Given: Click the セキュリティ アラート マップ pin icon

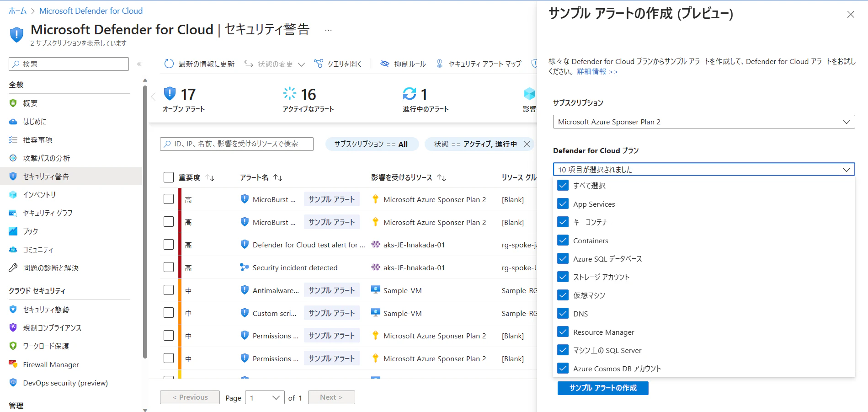Looking at the screenshot, I should point(440,64).
